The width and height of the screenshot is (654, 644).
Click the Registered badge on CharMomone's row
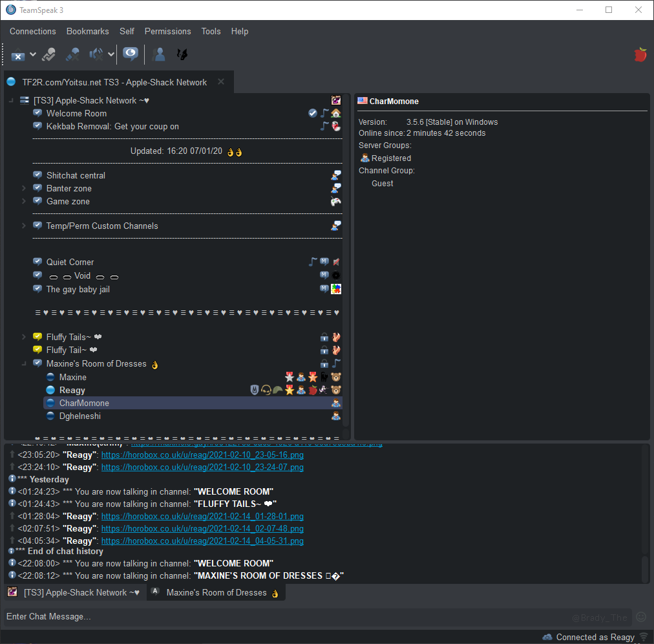pyautogui.click(x=336, y=403)
